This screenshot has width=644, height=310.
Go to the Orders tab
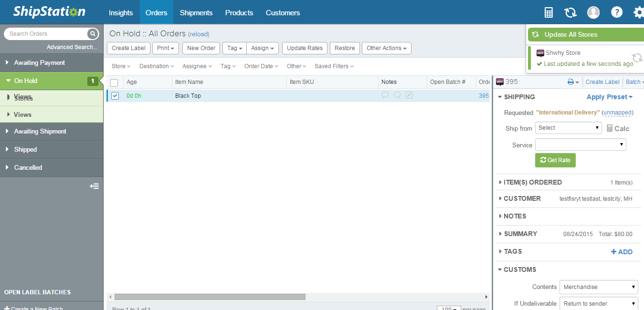click(157, 12)
